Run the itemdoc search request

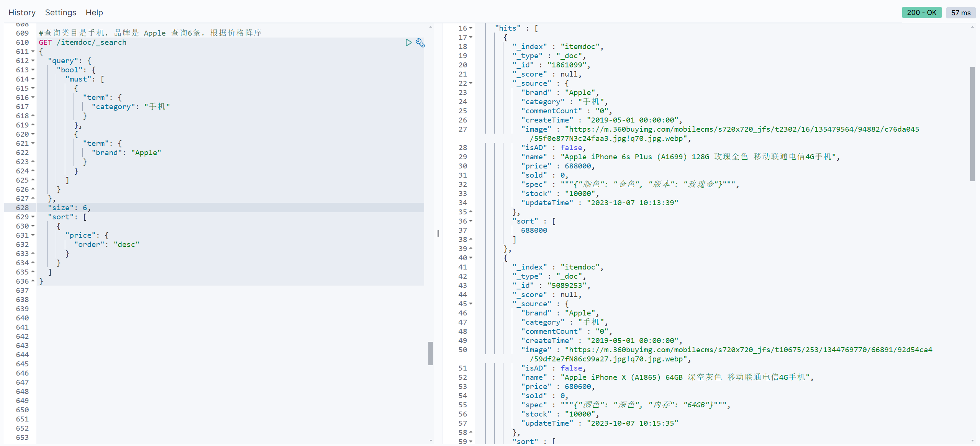pos(408,42)
